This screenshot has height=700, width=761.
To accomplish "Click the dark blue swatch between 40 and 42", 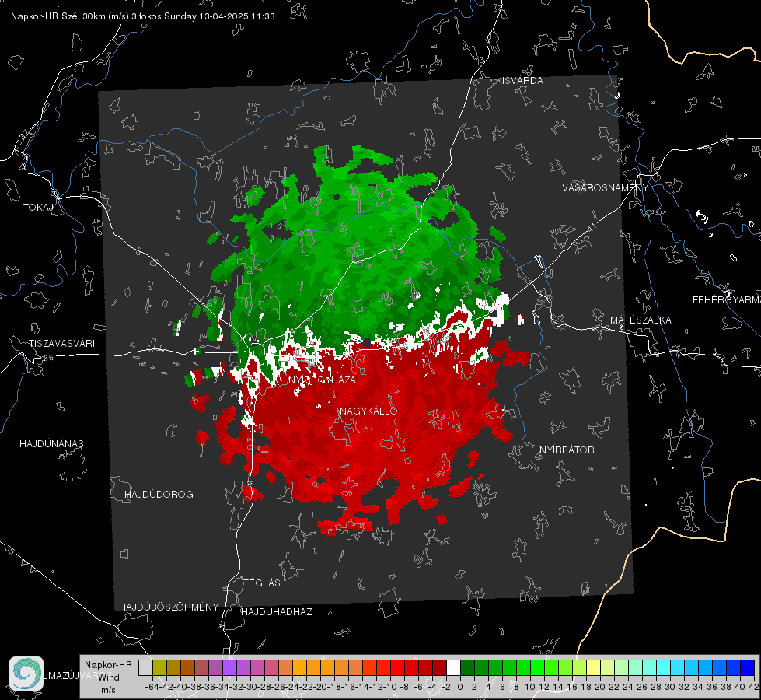I will tap(748, 667).
